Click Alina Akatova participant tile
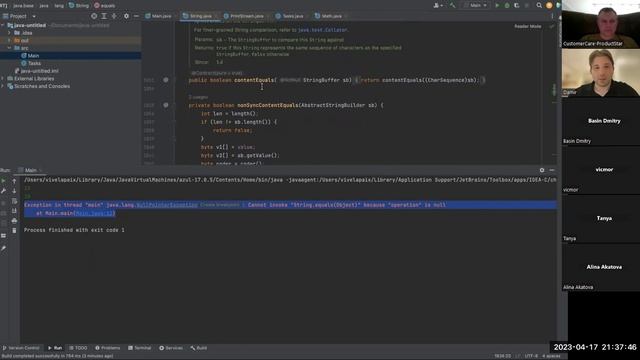Screen dimensions: 640x360 click(x=601, y=267)
